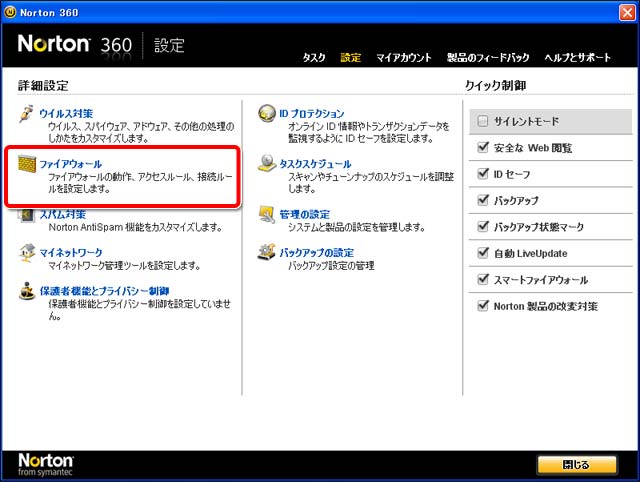Click the ファイアウォール brick wall icon

[27, 163]
